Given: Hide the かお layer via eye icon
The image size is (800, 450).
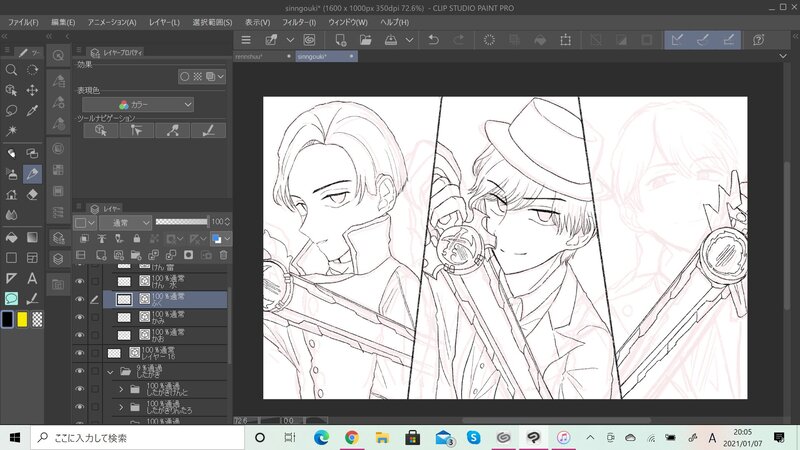Looking at the screenshot, I should [x=80, y=335].
